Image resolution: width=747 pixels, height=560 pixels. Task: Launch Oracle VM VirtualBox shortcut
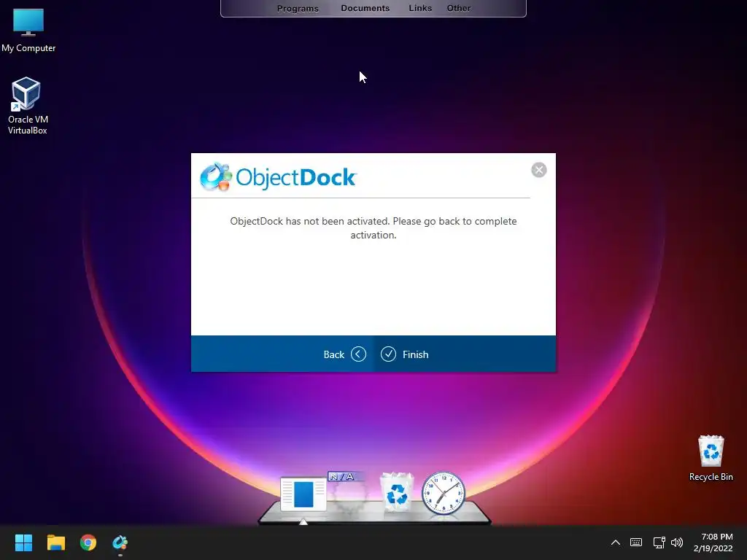tap(27, 106)
